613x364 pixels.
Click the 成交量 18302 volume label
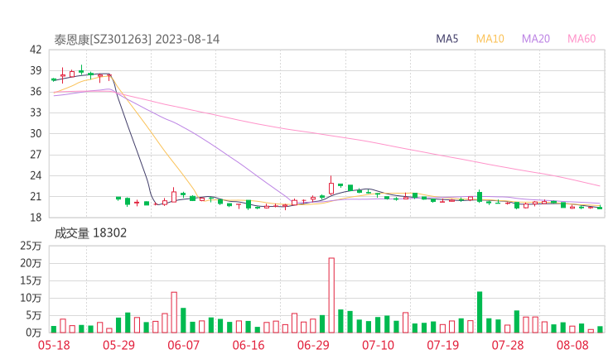point(90,233)
